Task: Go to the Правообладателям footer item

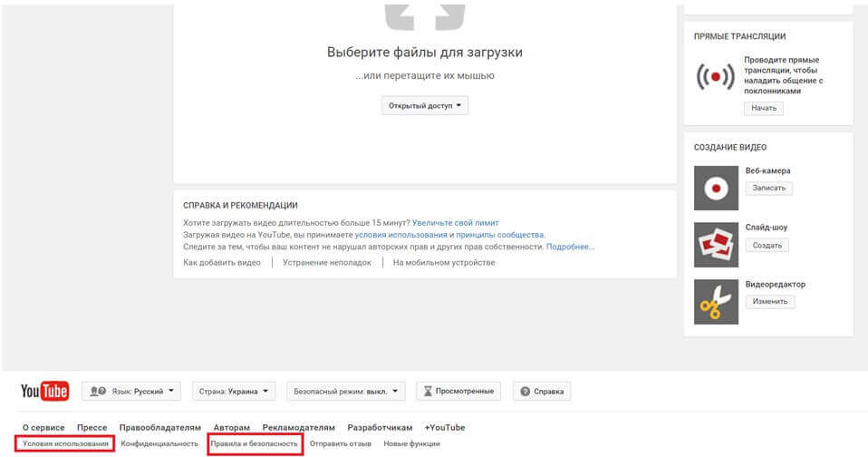Action: tap(160, 427)
